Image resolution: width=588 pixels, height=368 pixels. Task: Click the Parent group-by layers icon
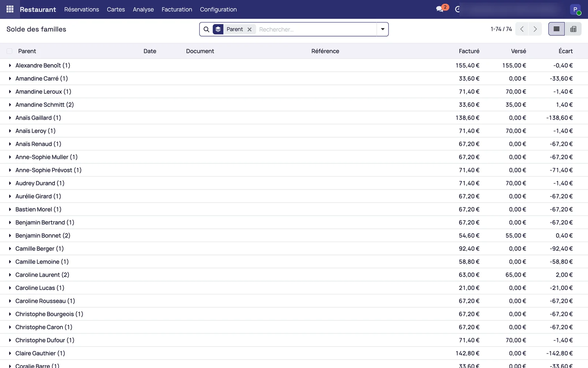pos(218,29)
